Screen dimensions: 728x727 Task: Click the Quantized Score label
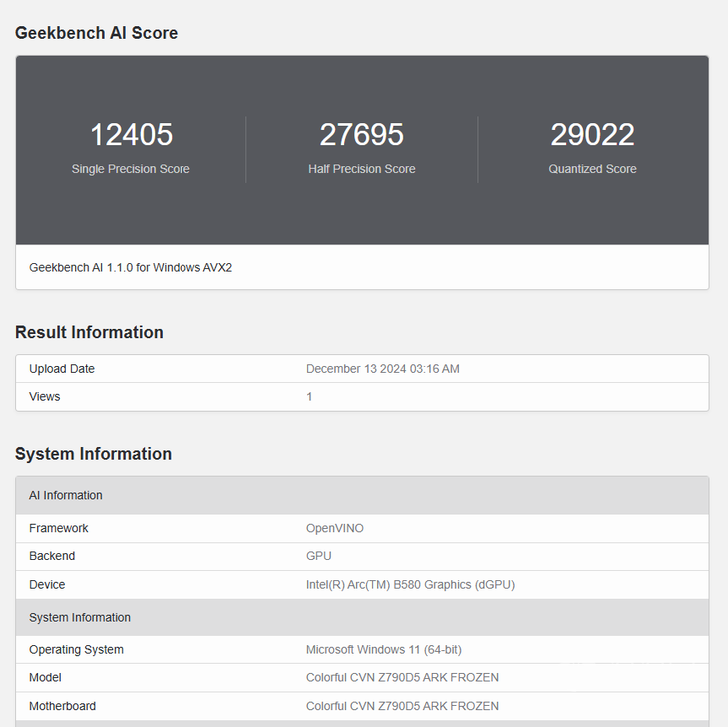pyautogui.click(x=592, y=169)
